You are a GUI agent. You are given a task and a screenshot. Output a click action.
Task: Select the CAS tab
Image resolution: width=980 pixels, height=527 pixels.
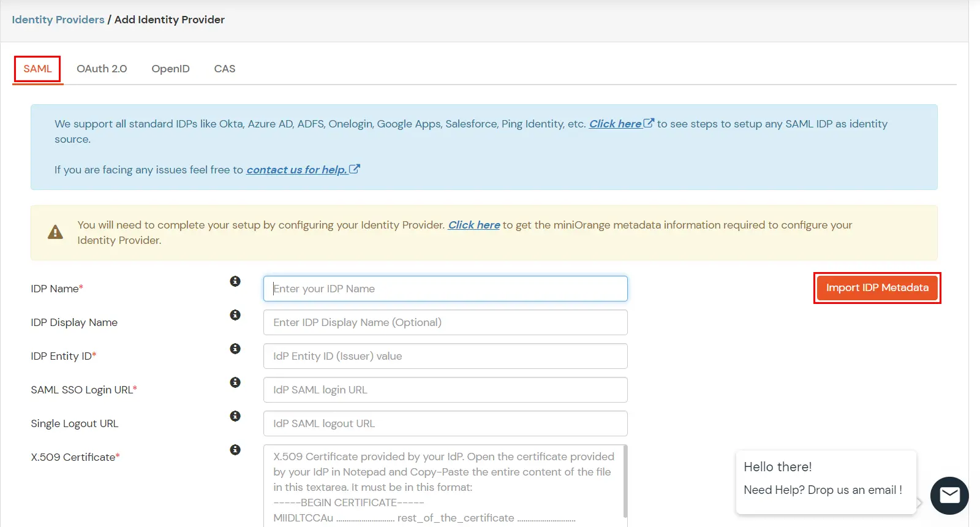225,69
